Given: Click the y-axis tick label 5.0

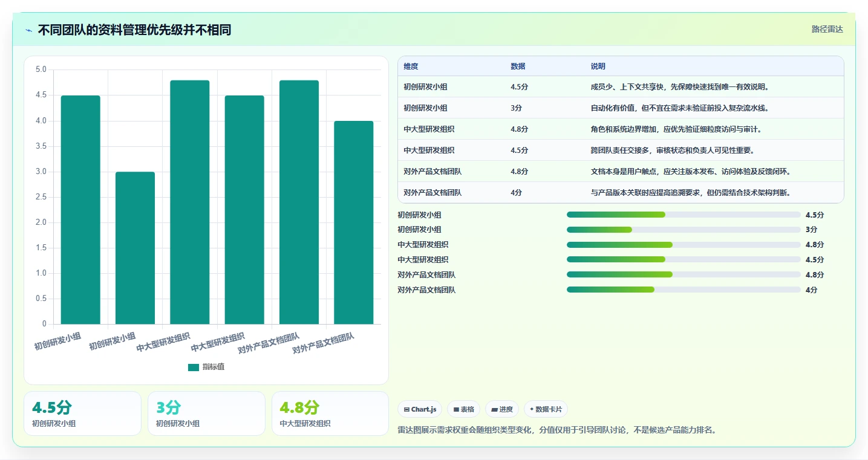Looking at the screenshot, I should (x=41, y=70).
